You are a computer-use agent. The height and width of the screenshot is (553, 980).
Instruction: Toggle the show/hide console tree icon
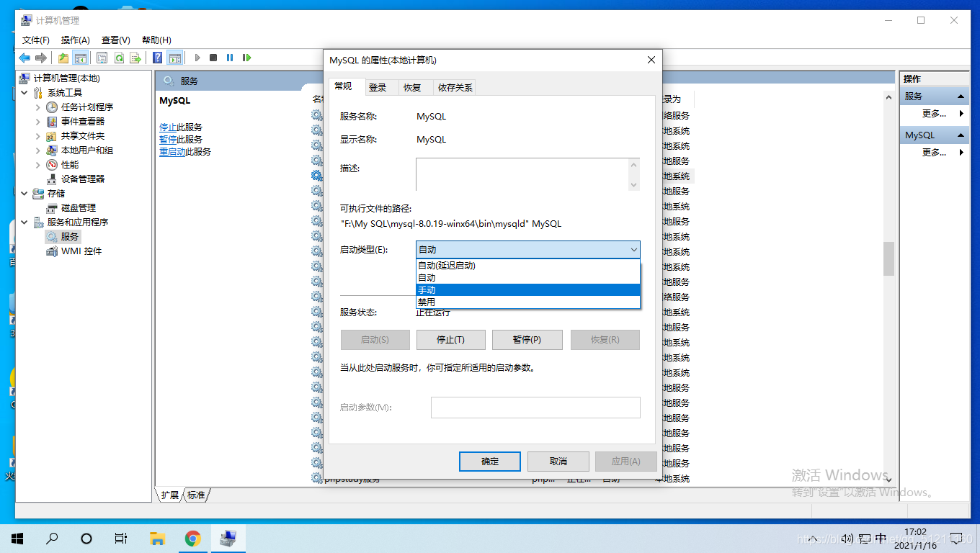click(81, 58)
